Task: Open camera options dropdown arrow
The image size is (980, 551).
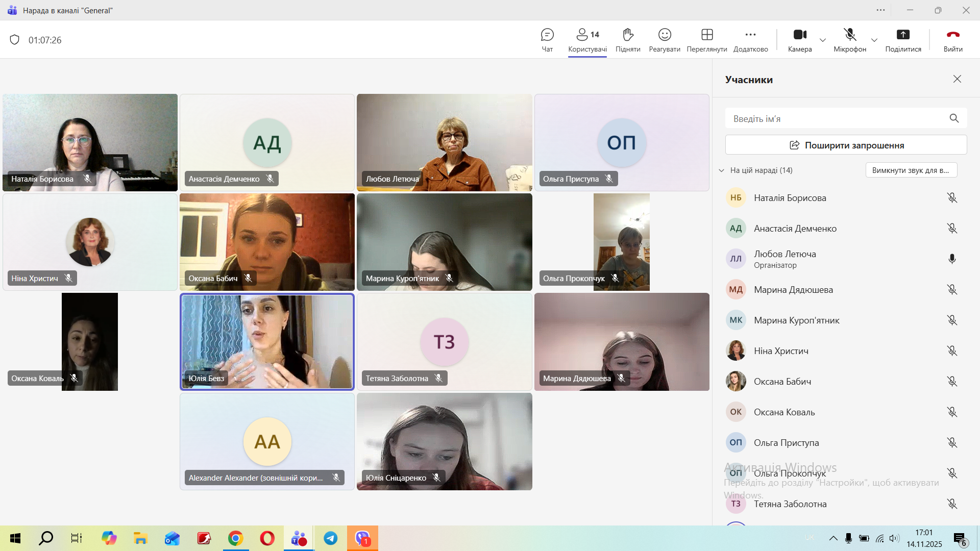Action: tap(823, 40)
